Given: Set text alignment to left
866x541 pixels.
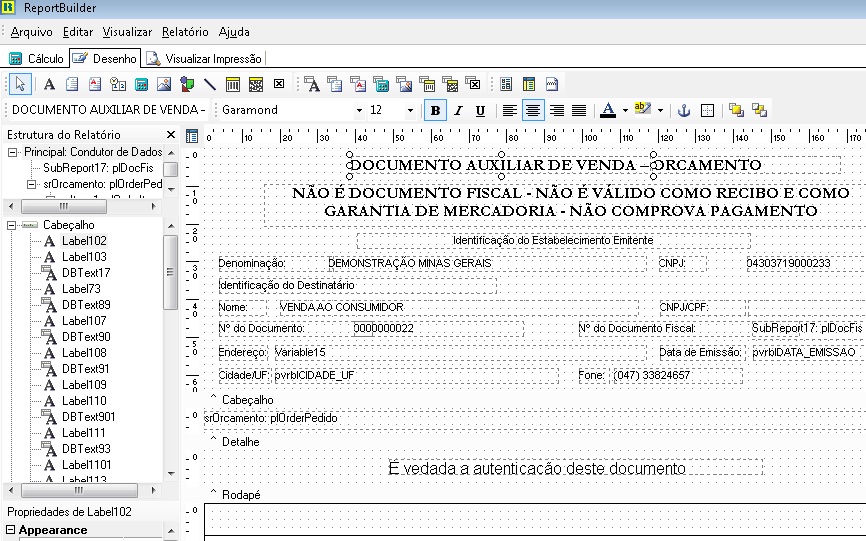Looking at the screenshot, I should [509, 110].
